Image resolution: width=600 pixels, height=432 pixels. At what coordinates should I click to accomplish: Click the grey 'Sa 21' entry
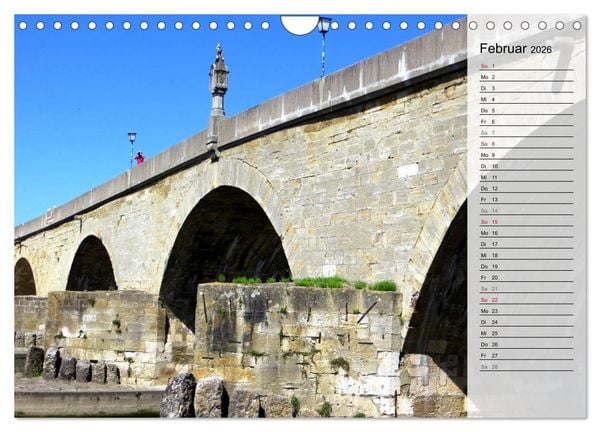click(527, 289)
